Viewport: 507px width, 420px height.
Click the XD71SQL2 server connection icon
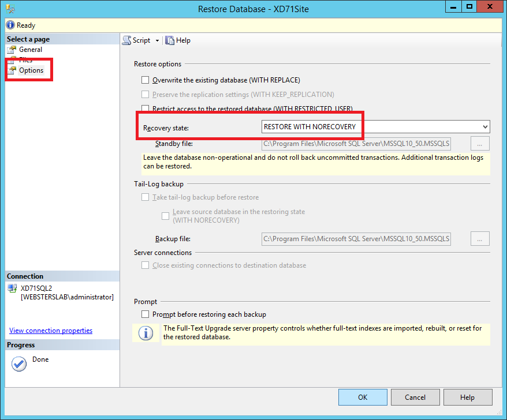tap(12, 288)
